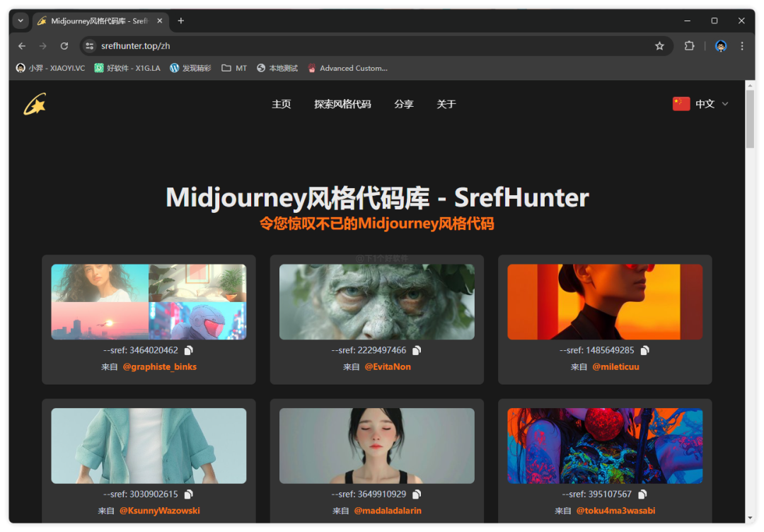764x532 pixels.
Task: Click the SrefHunter shooting star logo
Action: pyautogui.click(x=35, y=104)
